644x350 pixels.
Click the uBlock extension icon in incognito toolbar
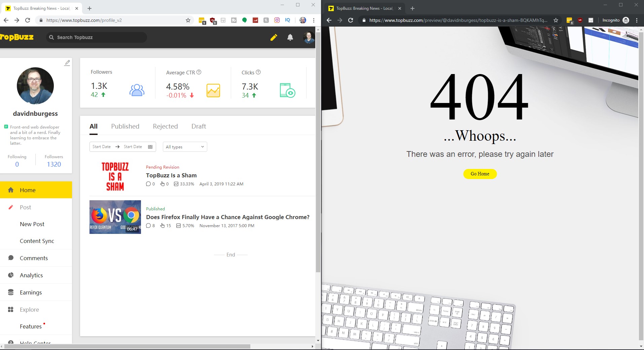click(x=580, y=20)
